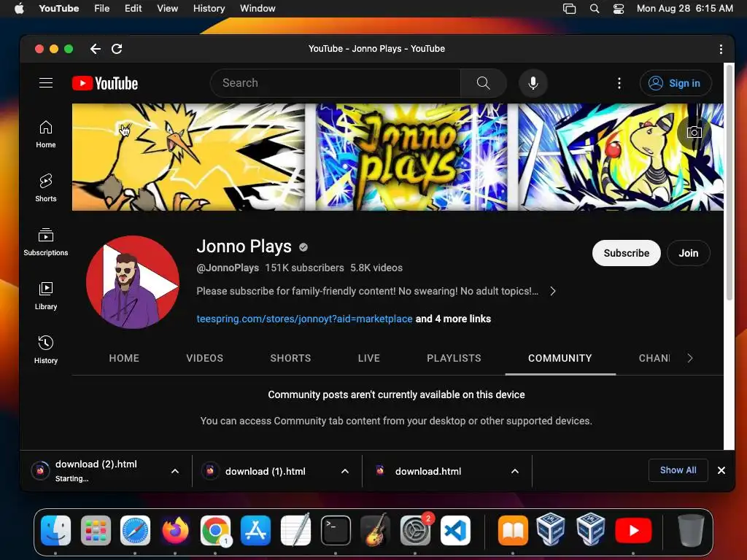
Task: Launch Firefox from the dock
Action: point(175,530)
